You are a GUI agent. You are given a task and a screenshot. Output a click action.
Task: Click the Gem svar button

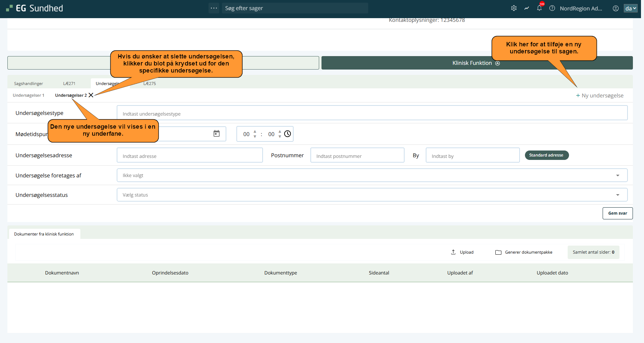(617, 213)
